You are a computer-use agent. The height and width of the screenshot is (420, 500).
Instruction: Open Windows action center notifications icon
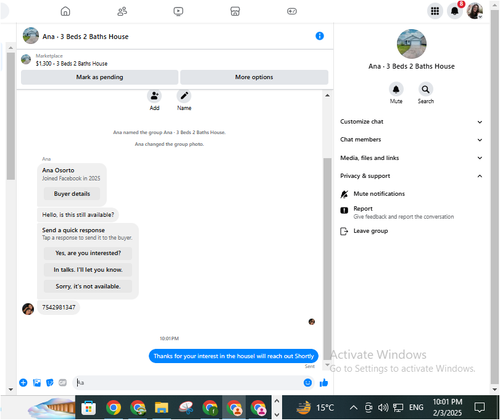(x=480, y=407)
